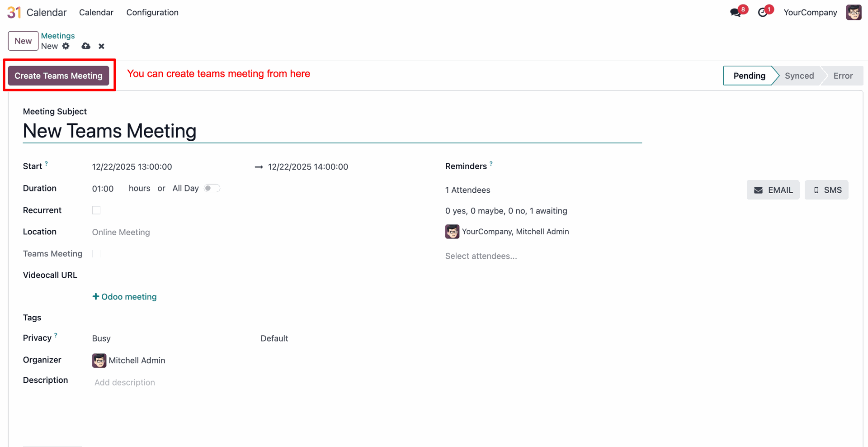This screenshot has width=868, height=447.
Task: Click the SMS attendees button
Action: point(826,190)
